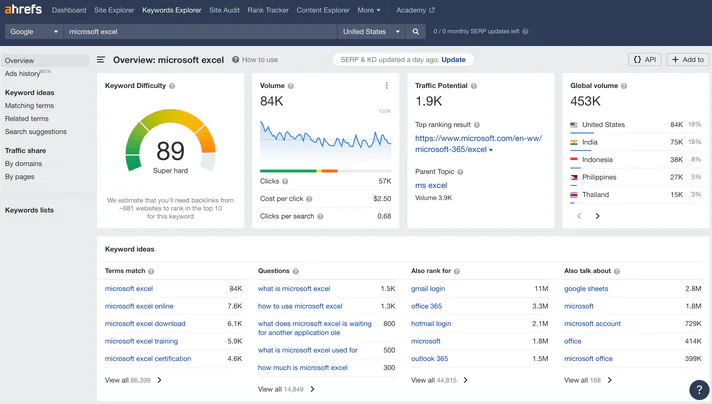The image size is (712, 404).
Task: Expand View all 168 also talk about
Action: [588, 380]
